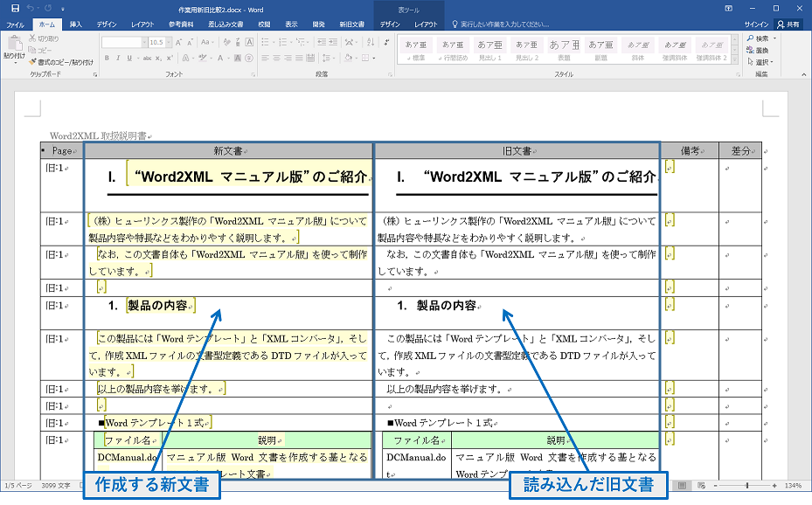Viewport: 812px width, 505px height.
Task: Decrease the paragraph indent
Action: click(x=322, y=43)
